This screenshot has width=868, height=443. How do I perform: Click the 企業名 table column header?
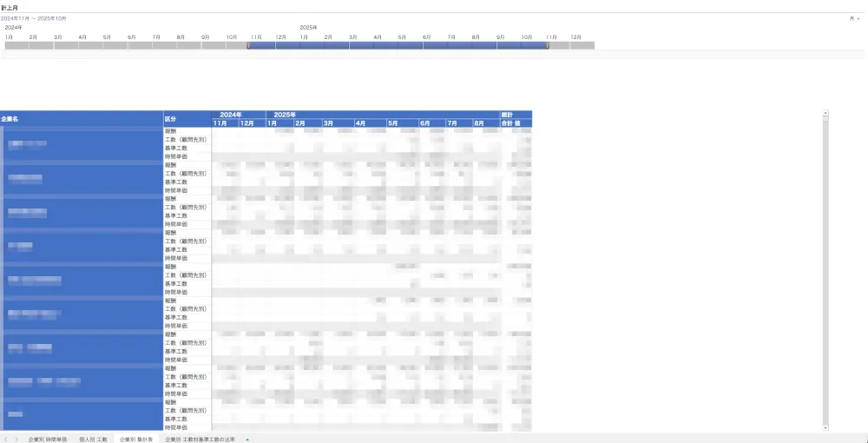[82, 119]
